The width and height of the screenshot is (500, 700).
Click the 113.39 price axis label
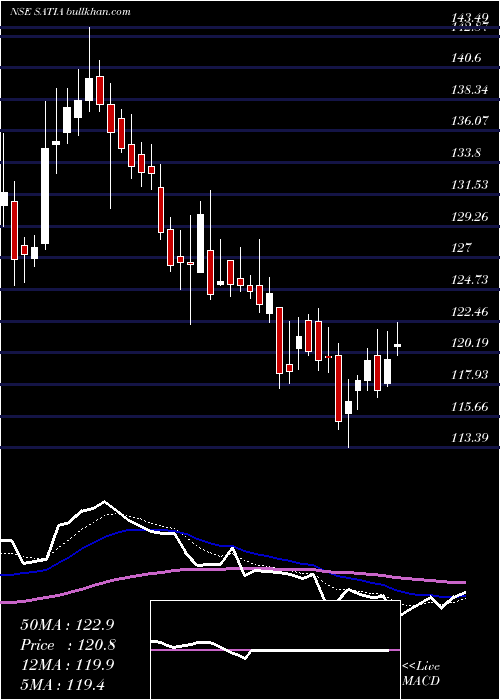472,438
